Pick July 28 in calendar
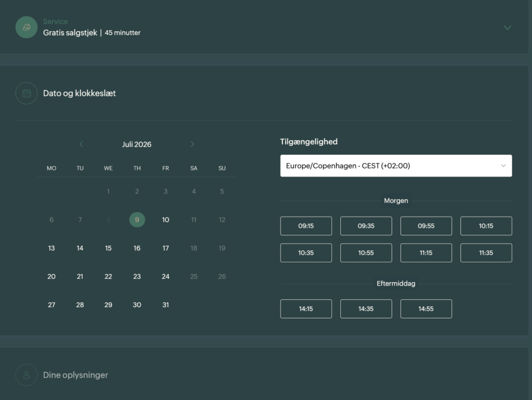532x400 pixels. point(80,304)
